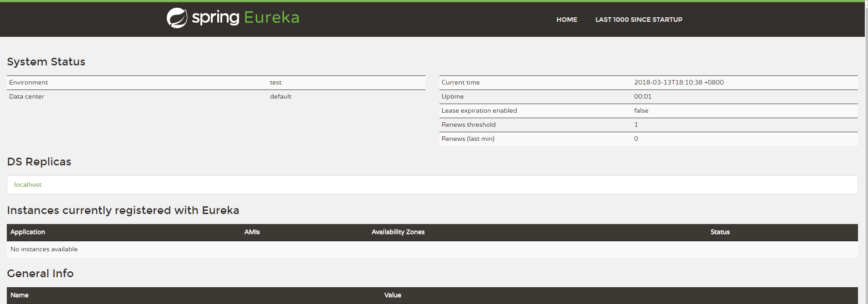Select the Renews (last min) label

coord(468,139)
